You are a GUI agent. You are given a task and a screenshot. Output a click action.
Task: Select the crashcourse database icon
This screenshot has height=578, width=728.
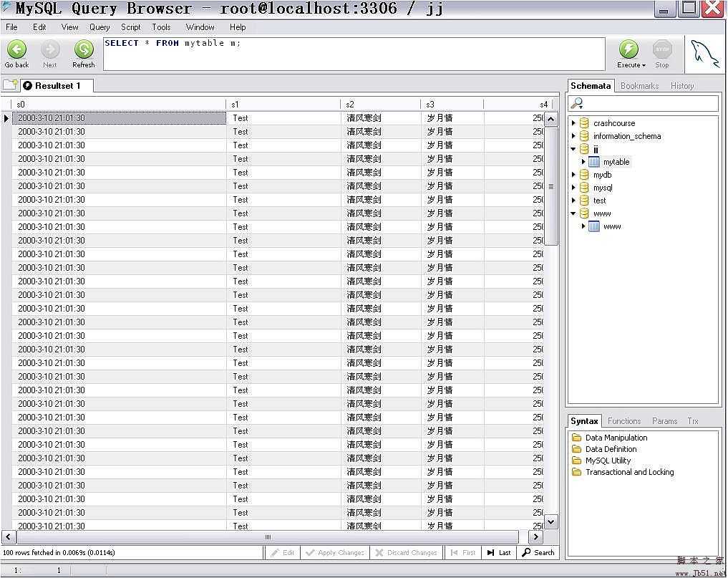pyautogui.click(x=584, y=123)
